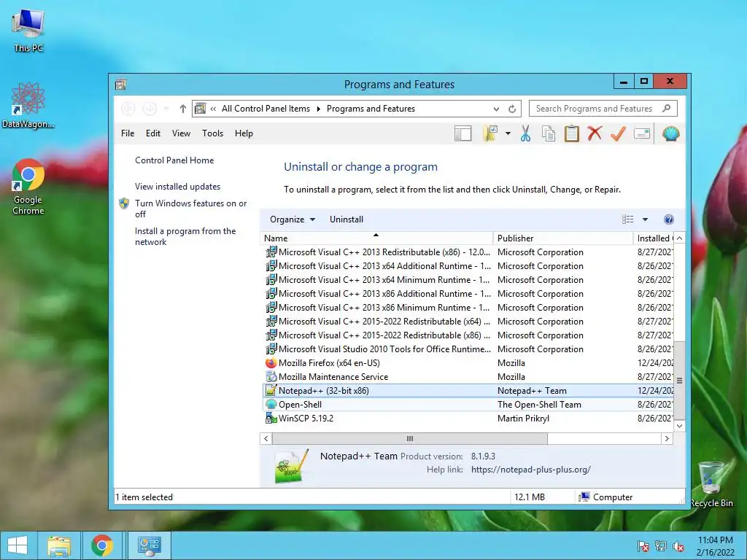
Task: Click the Action Center flag tray icon
Action: tap(643, 546)
